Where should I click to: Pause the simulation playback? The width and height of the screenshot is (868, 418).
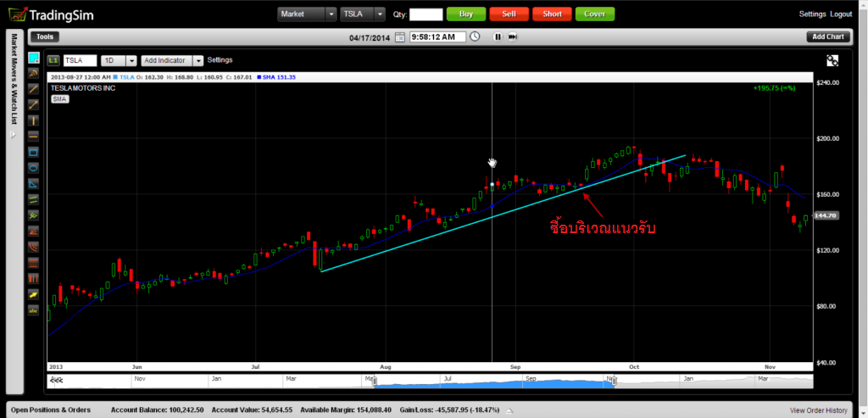click(x=498, y=37)
